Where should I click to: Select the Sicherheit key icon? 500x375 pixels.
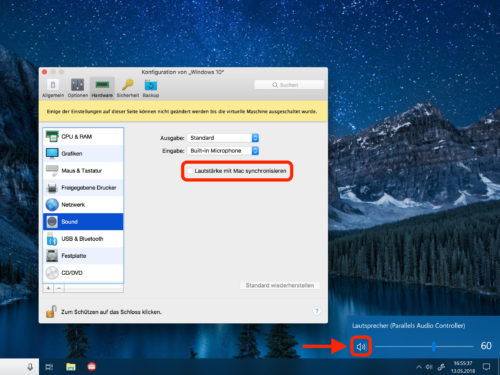click(128, 85)
